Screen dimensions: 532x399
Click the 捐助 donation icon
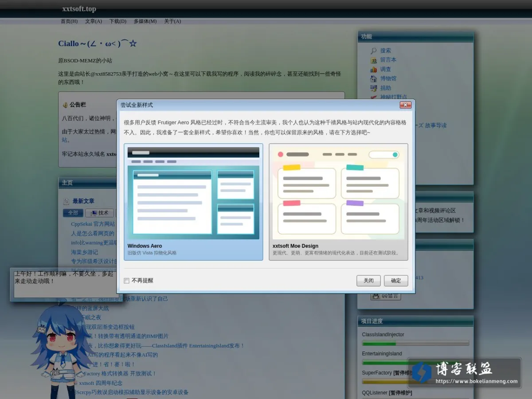click(x=374, y=88)
